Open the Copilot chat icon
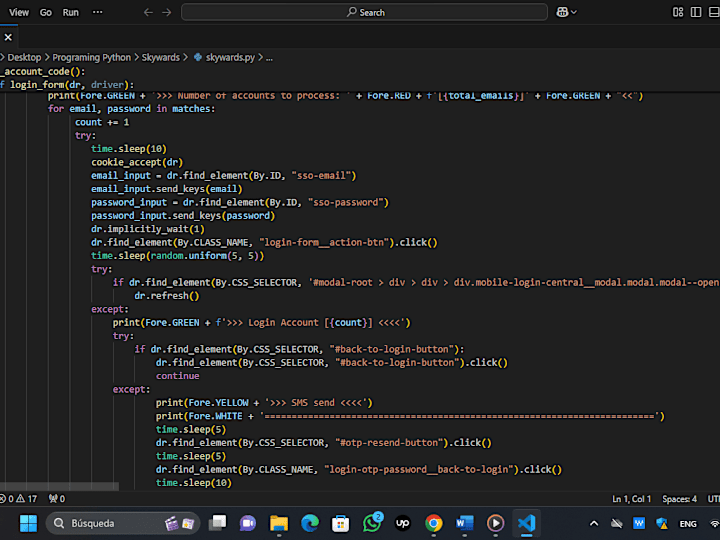This screenshot has height=540, width=720. [562, 12]
